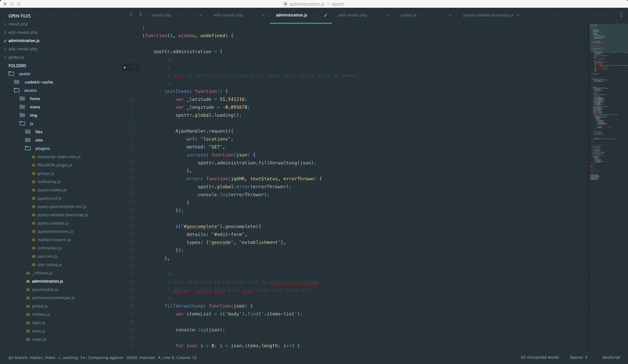Click the folder icon next to fonts
628x364 pixels.
[22, 99]
